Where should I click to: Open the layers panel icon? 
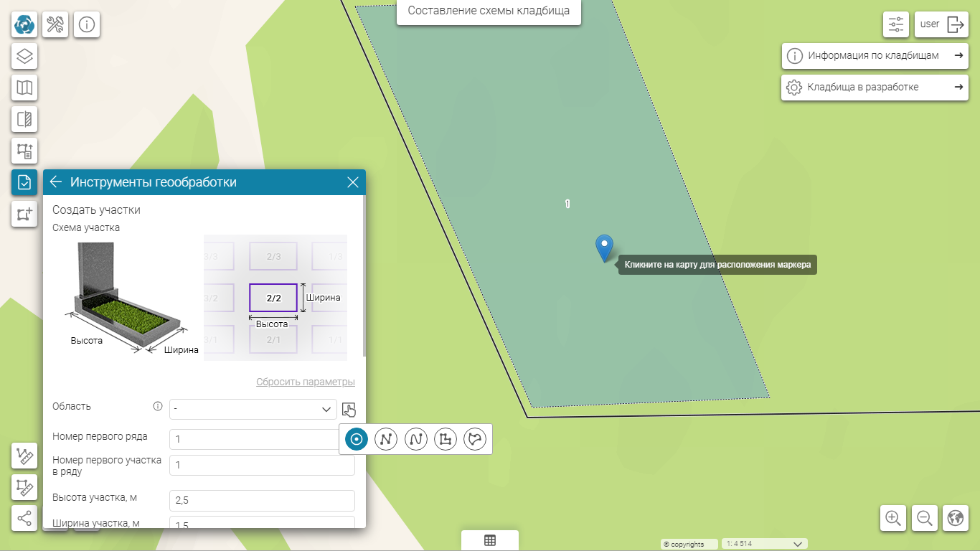point(24,56)
